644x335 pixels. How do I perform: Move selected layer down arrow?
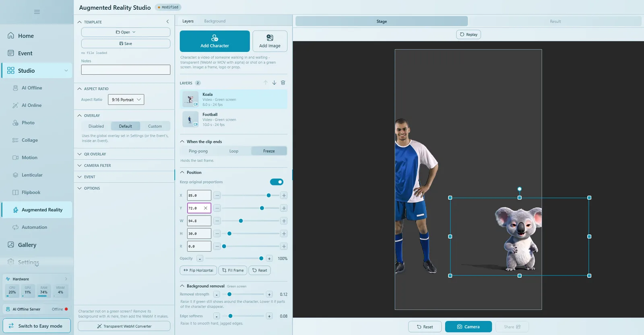(x=274, y=82)
